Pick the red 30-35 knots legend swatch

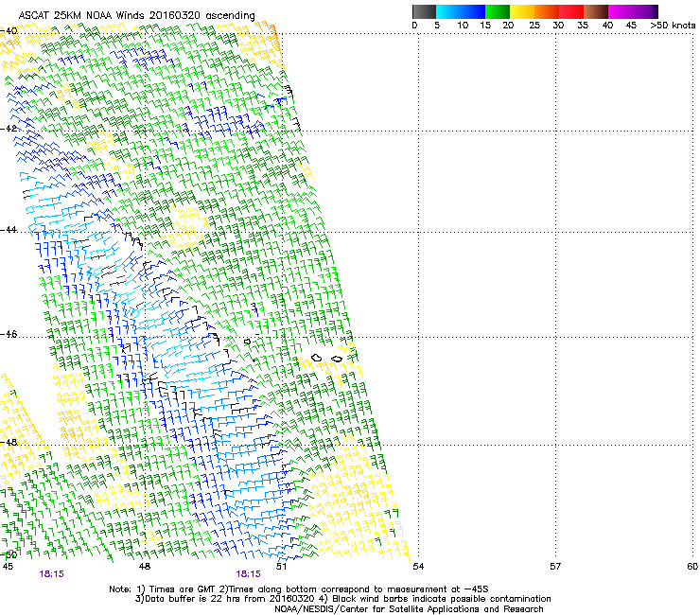pos(571,11)
